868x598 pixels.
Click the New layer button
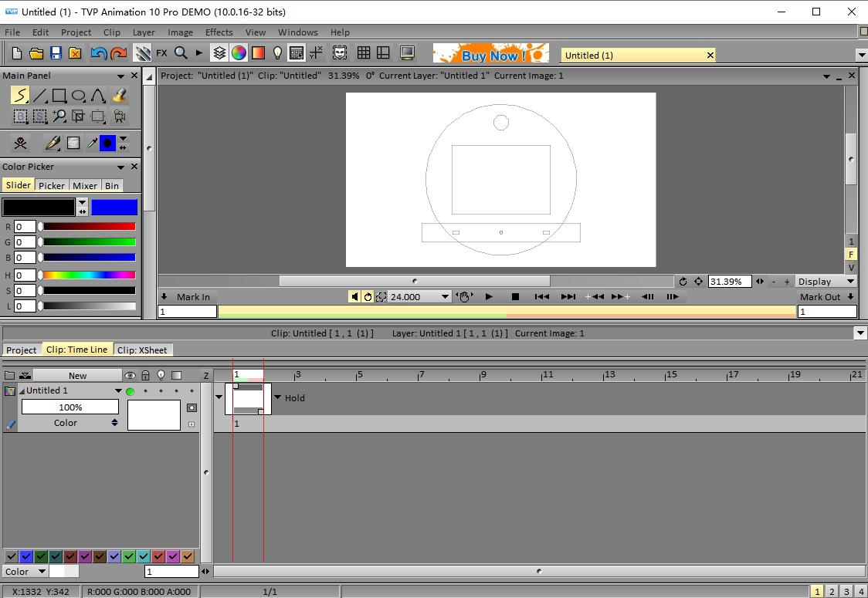tap(77, 376)
